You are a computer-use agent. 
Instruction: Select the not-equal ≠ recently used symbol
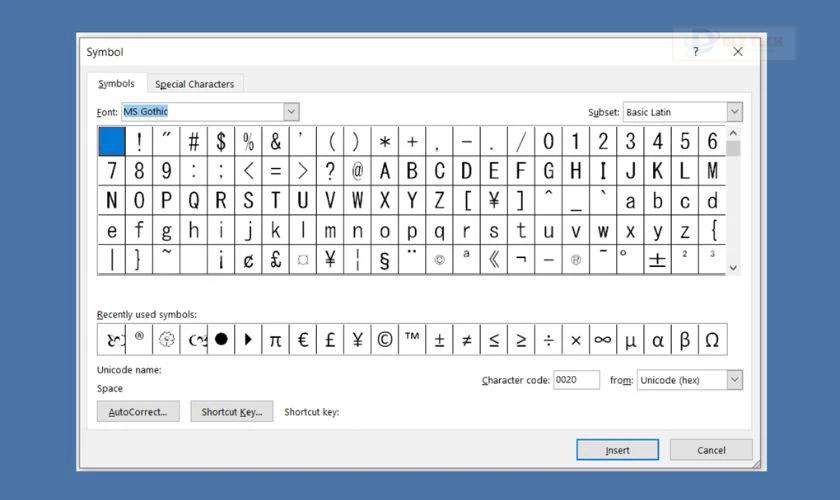[x=467, y=339]
